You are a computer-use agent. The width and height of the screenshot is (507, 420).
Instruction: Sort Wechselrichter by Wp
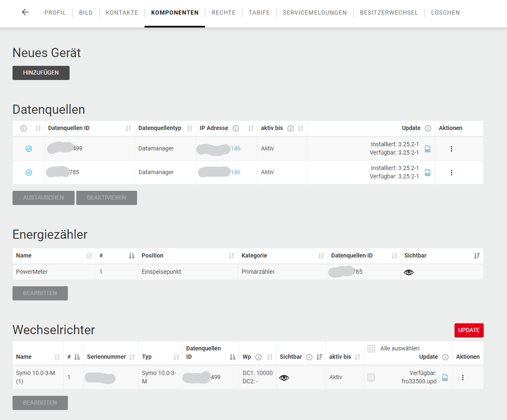coord(270,357)
